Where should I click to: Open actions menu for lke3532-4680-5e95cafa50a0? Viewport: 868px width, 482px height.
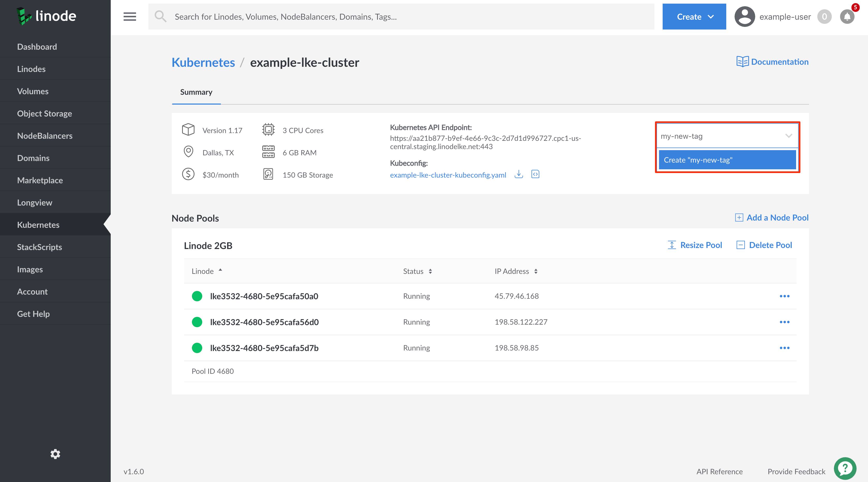coord(785,296)
